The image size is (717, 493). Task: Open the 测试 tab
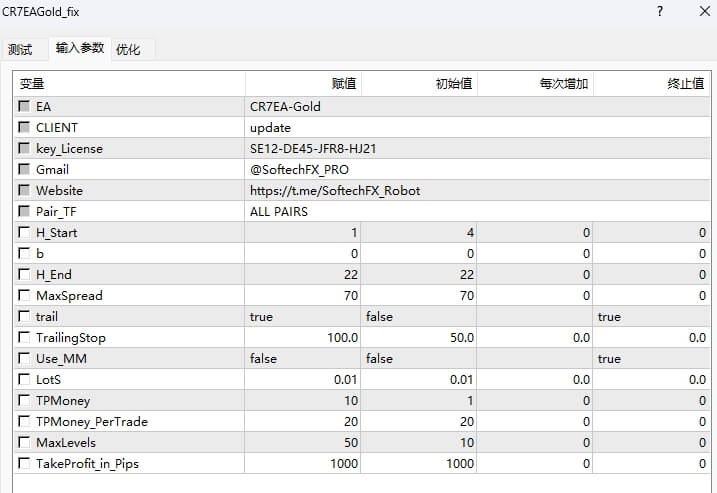[20, 49]
